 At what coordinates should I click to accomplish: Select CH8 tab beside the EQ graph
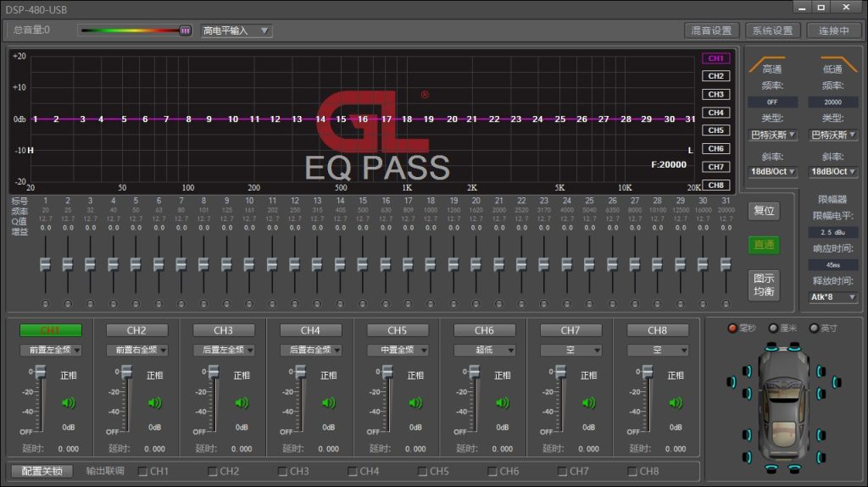click(x=715, y=185)
